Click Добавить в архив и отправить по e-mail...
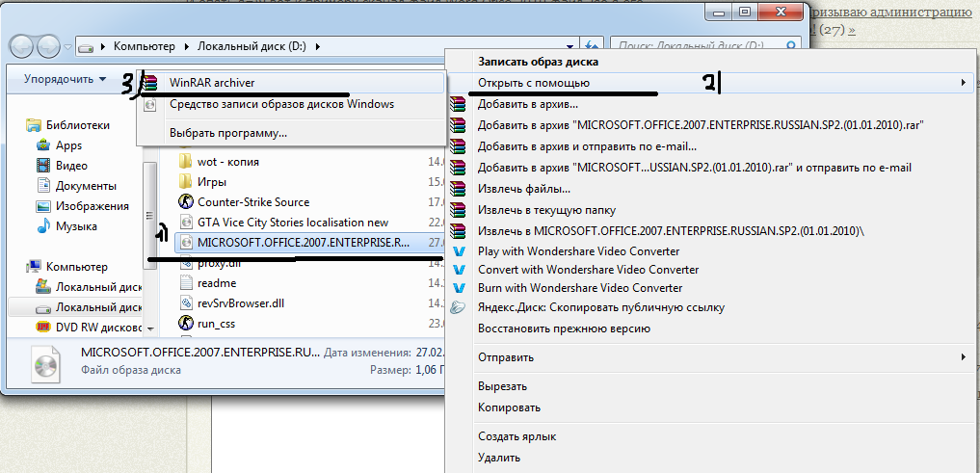980x473 pixels. [587, 146]
